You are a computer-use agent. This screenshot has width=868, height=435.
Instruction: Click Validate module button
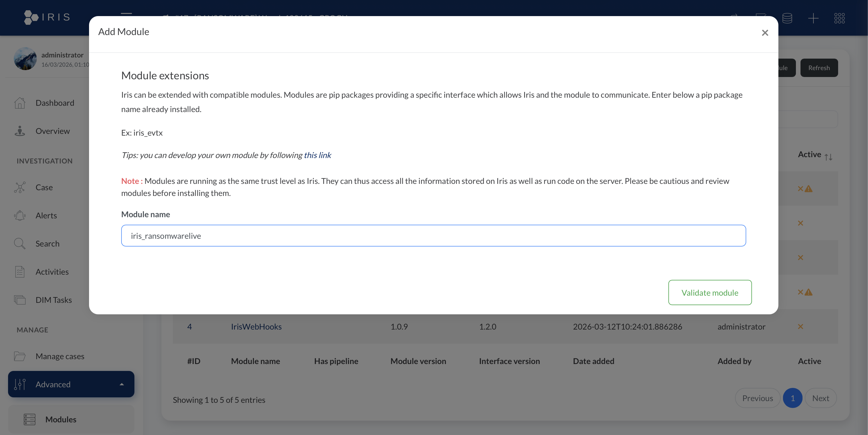click(x=710, y=292)
